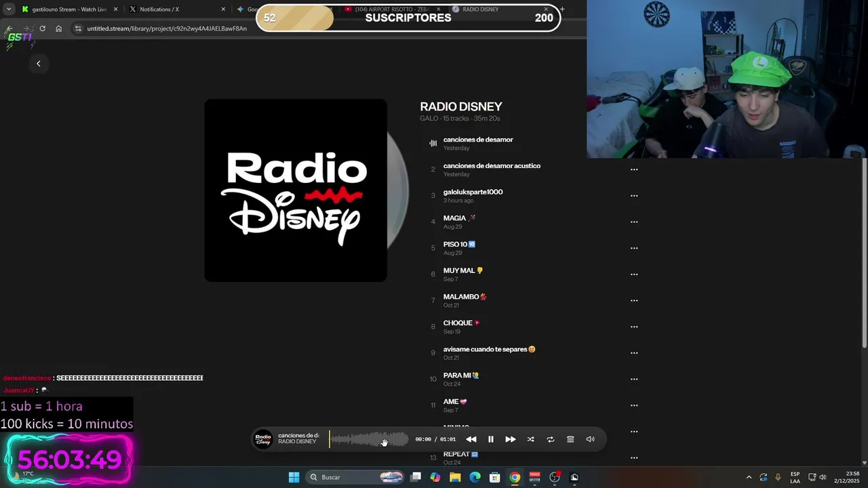The image size is (868, 488).
Task: Toggle shuffle in the player bar
Action: (x=530, y=439)
